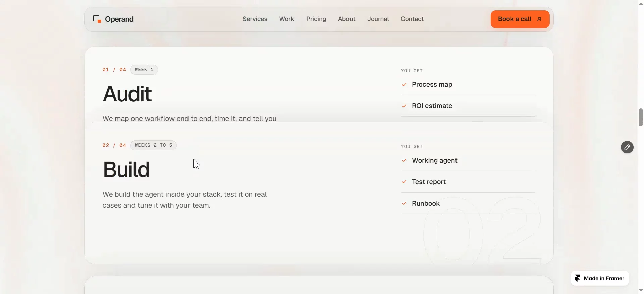Select the Audit heading

(127, 94)
